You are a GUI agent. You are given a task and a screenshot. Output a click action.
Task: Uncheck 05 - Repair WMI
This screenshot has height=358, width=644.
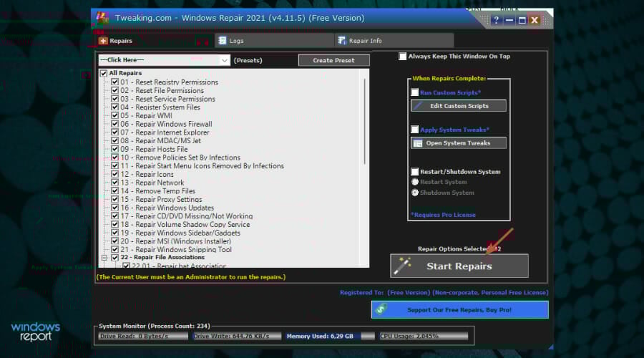click(x=115, y=115)
